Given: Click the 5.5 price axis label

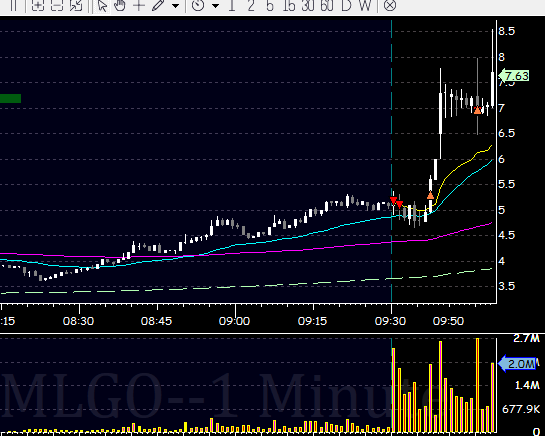Looking at the screenshot, I should tap(506, 184).
